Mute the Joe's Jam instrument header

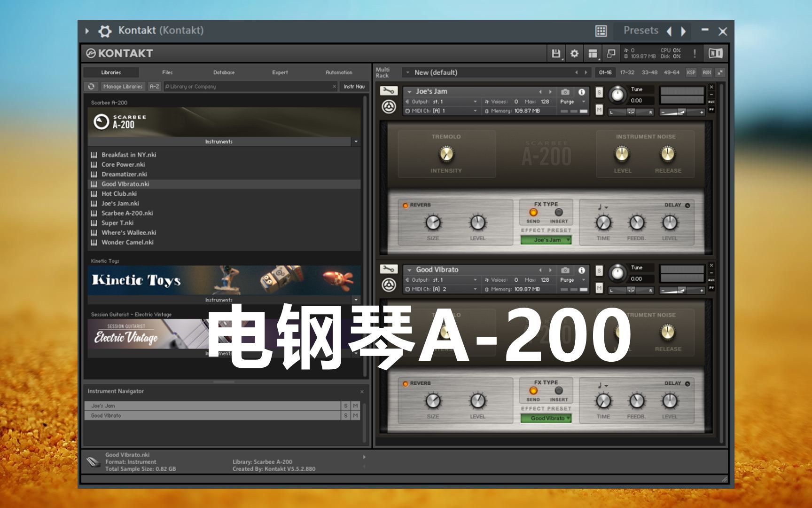point(599,110)
